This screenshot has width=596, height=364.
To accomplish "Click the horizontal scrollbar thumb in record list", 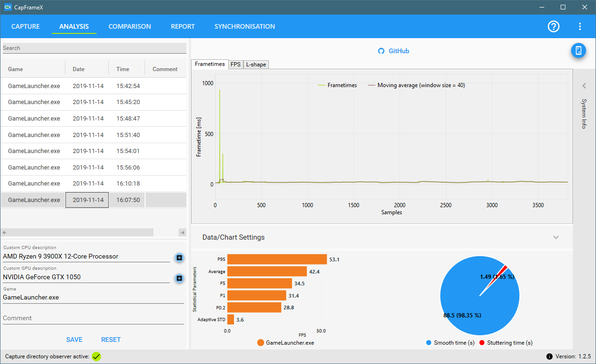I will coord(81,232).
